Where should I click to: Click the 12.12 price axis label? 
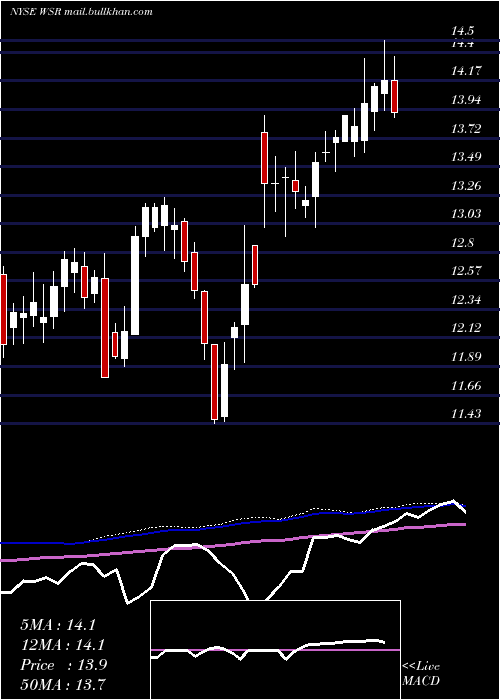[x=466, y=328]
